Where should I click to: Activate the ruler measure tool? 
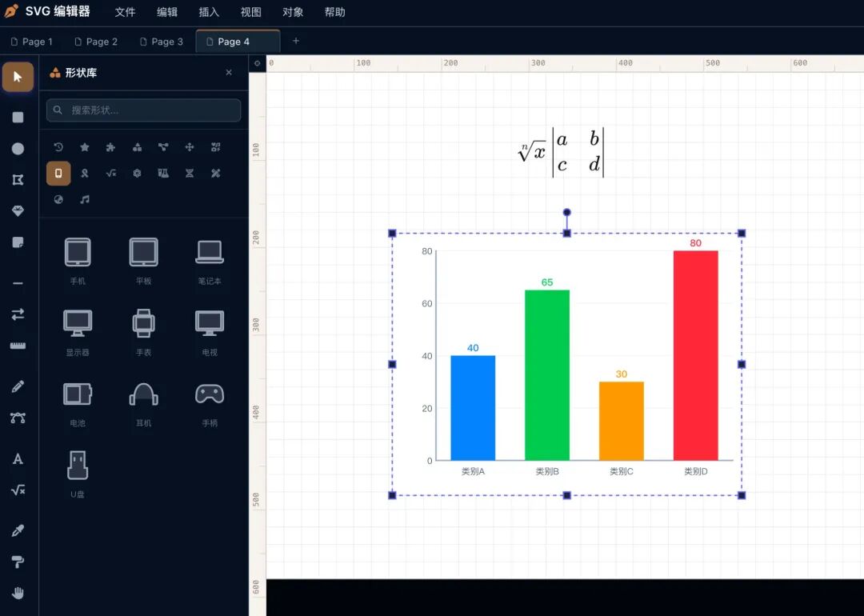pos(18,346)
